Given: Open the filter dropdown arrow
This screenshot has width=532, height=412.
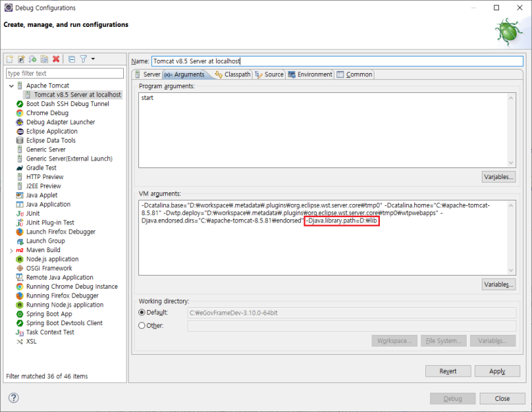Looking at the screenshot, I should point(93,59).
